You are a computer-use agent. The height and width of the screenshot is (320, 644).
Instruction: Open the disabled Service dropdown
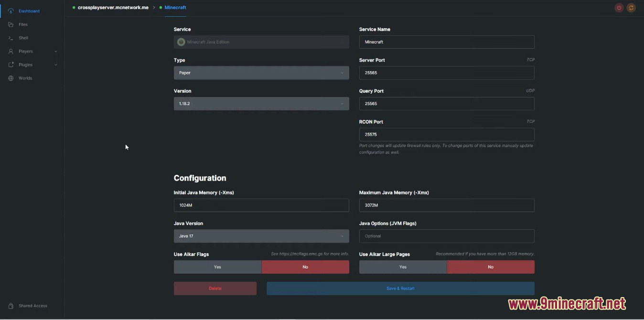pyautogui.click(x=261, y=42)
